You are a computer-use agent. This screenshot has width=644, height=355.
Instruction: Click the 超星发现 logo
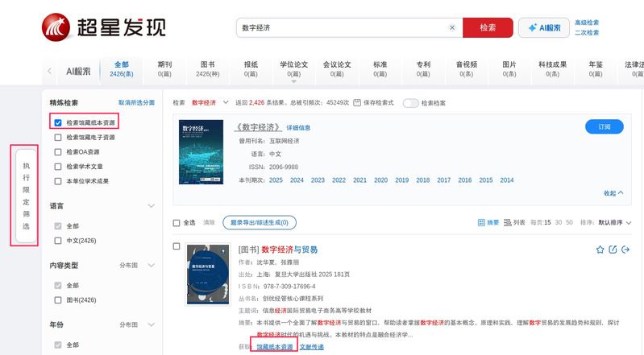103,27
